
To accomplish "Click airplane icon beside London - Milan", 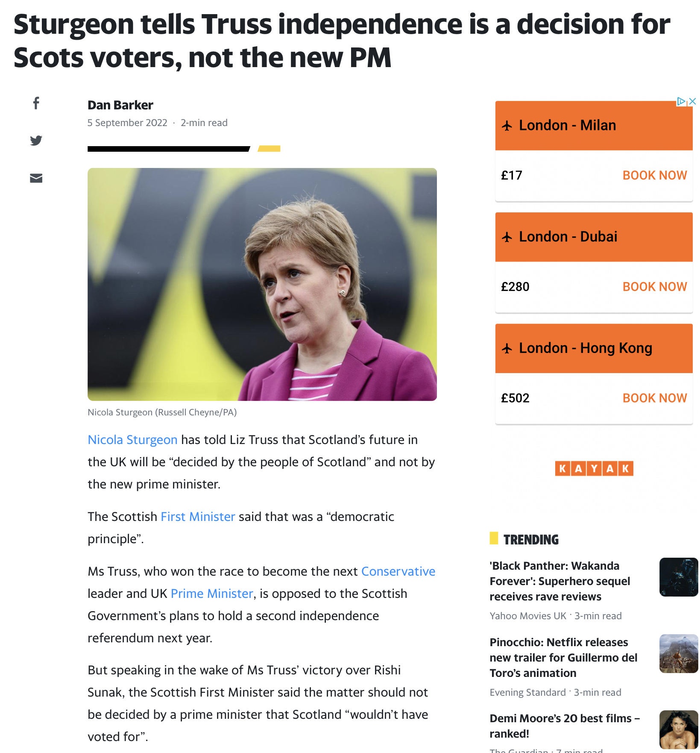I will point(507,126).
